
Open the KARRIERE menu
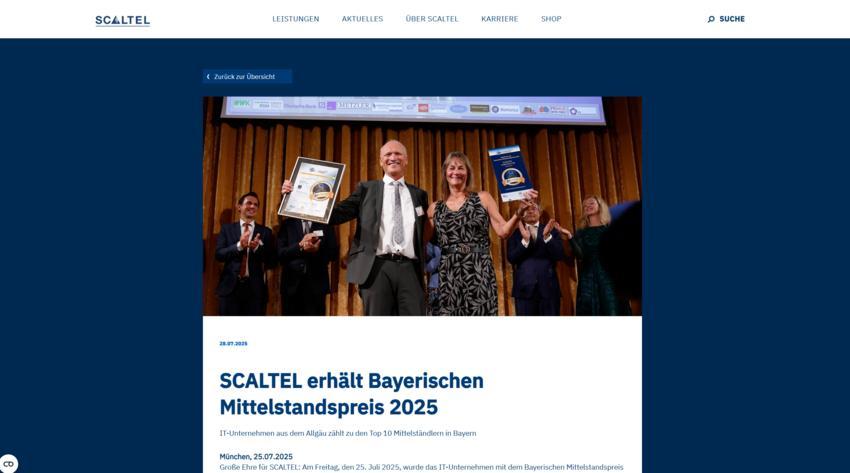pyautogui.click(x=499, y=19)
